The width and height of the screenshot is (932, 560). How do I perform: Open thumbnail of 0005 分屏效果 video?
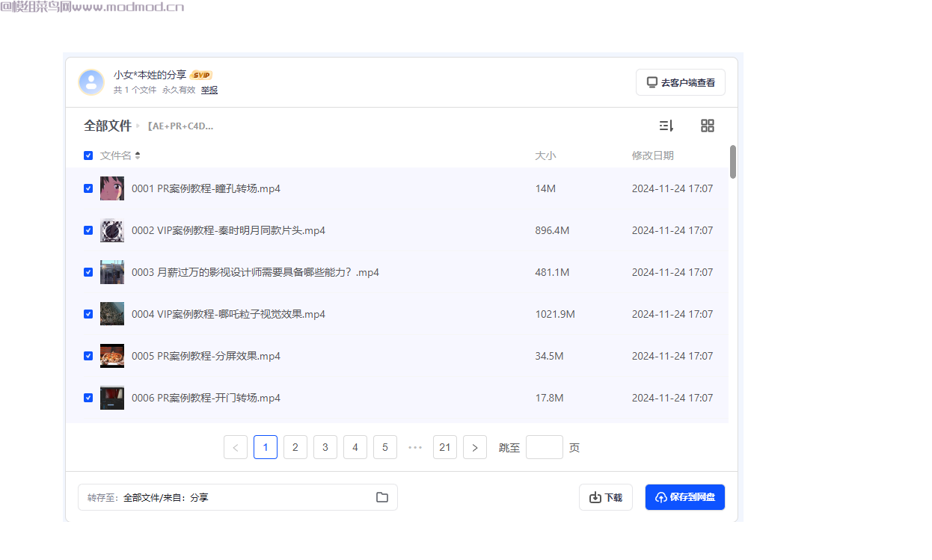112,356
